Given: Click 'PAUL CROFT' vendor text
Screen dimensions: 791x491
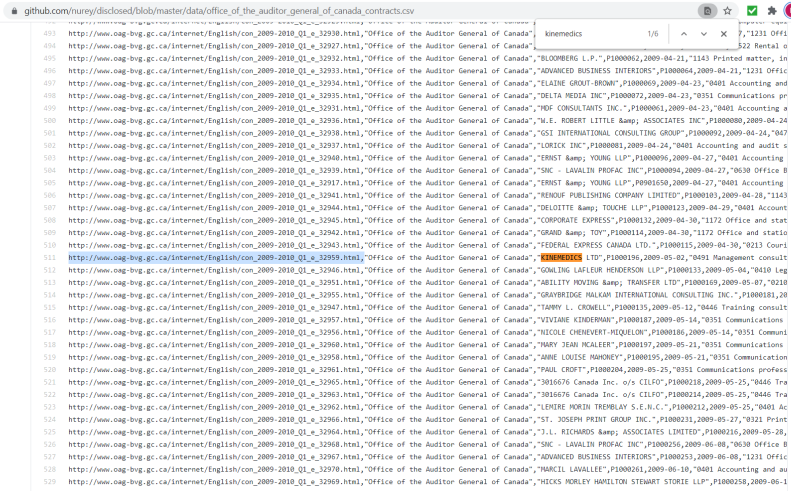Looking at the screenshot, I should [x=561, y=369].
